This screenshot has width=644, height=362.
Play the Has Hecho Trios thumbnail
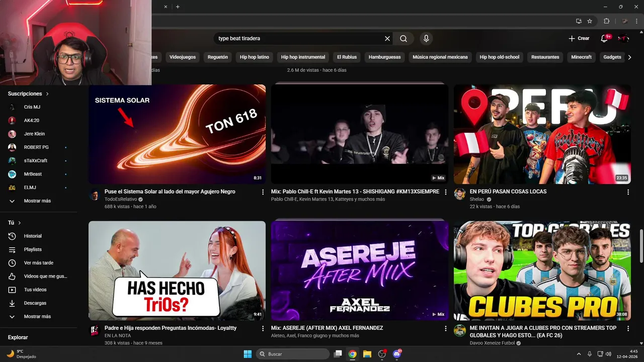click(177, 271)
